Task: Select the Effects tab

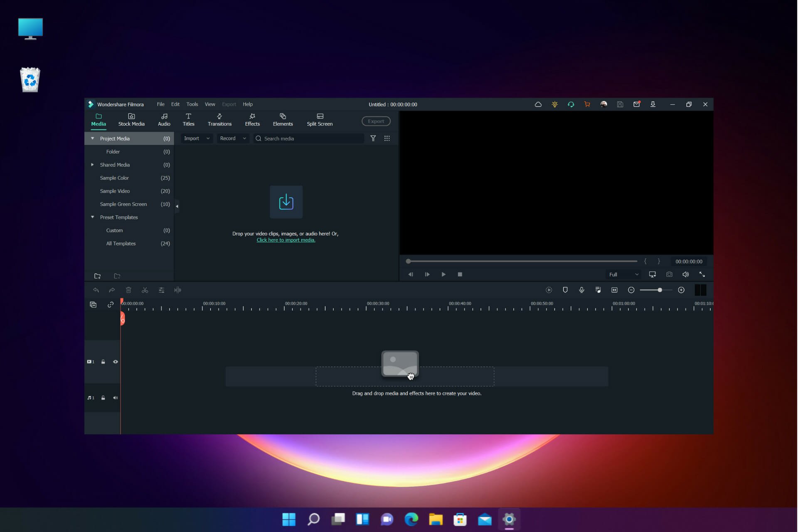Action: (x=252, y=119)
